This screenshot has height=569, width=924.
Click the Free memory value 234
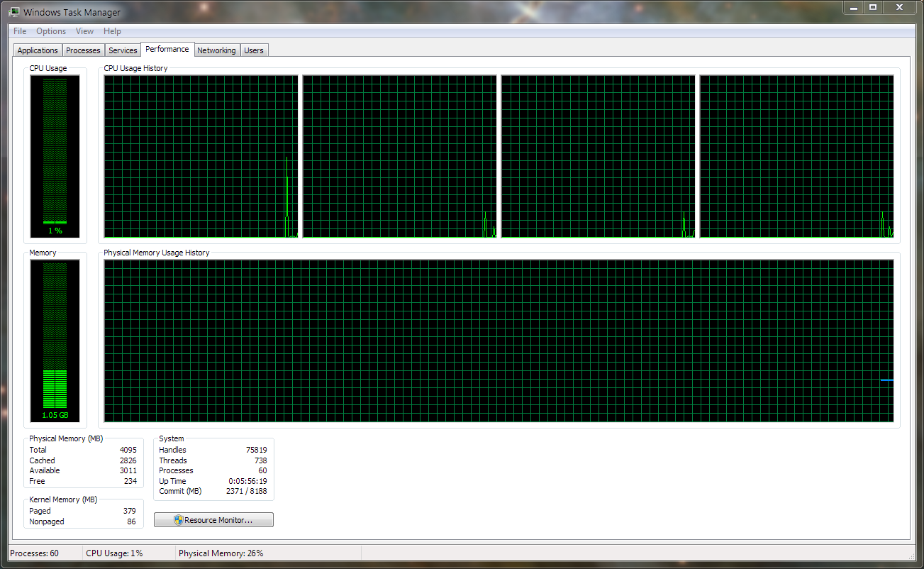tap(130, 481)
